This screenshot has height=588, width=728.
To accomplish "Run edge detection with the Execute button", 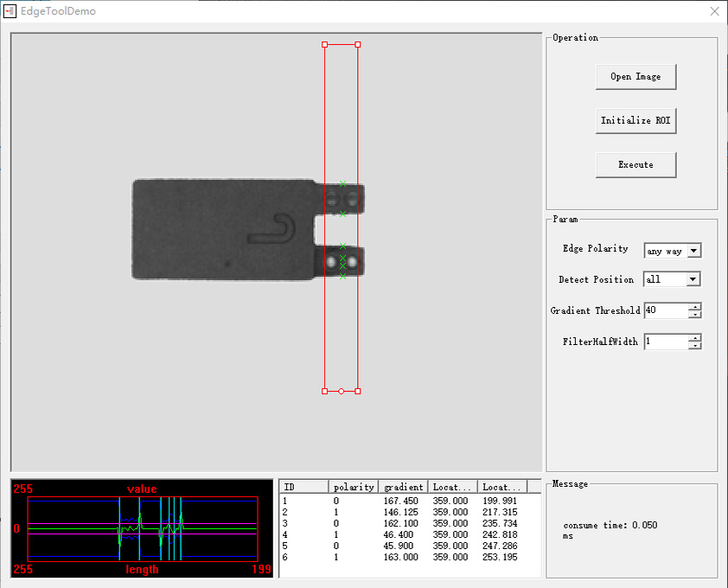I will [x=635, y=164].
